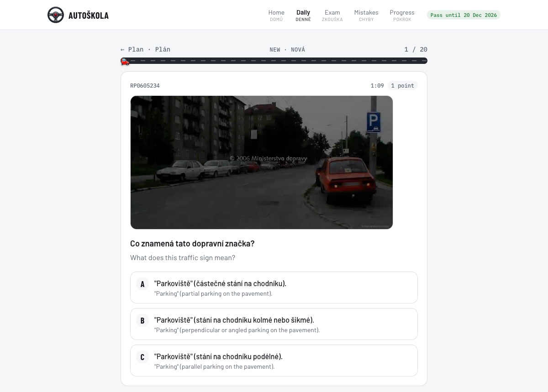Open the Progress (Pokrok) tab

click(x=402, y=15)
